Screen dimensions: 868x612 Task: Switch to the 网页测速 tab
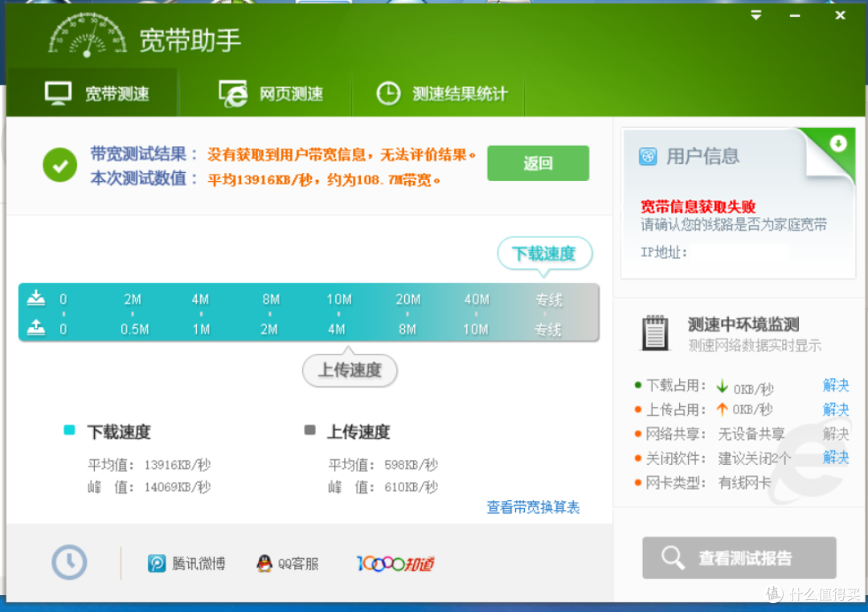tap(265, 93)
